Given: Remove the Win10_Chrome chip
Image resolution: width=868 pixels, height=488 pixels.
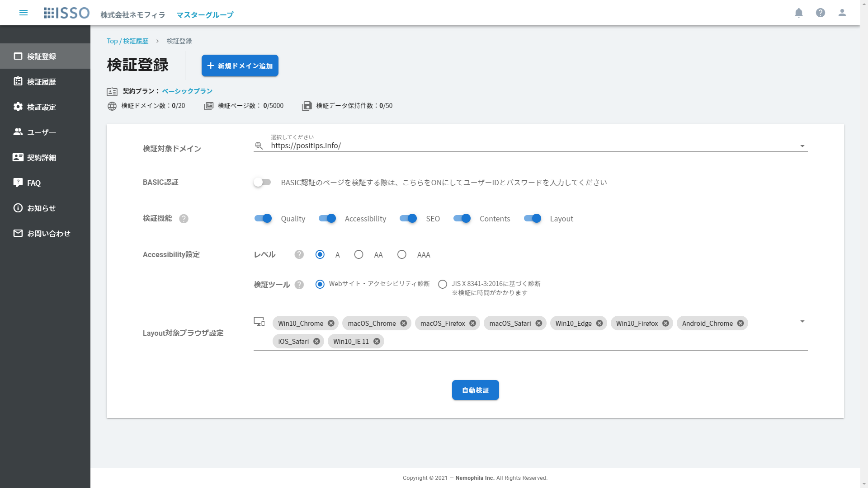Looking at the screenshot, I should [x=331, y=324].
